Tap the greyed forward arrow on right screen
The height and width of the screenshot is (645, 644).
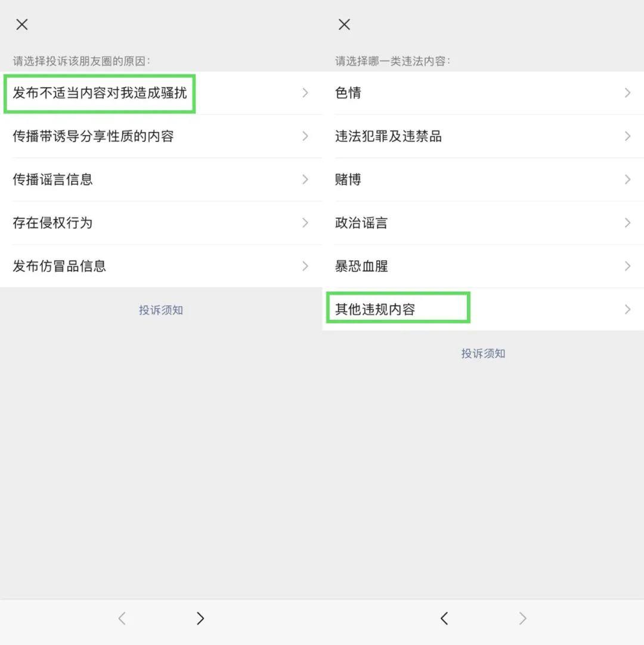(522, 619)
